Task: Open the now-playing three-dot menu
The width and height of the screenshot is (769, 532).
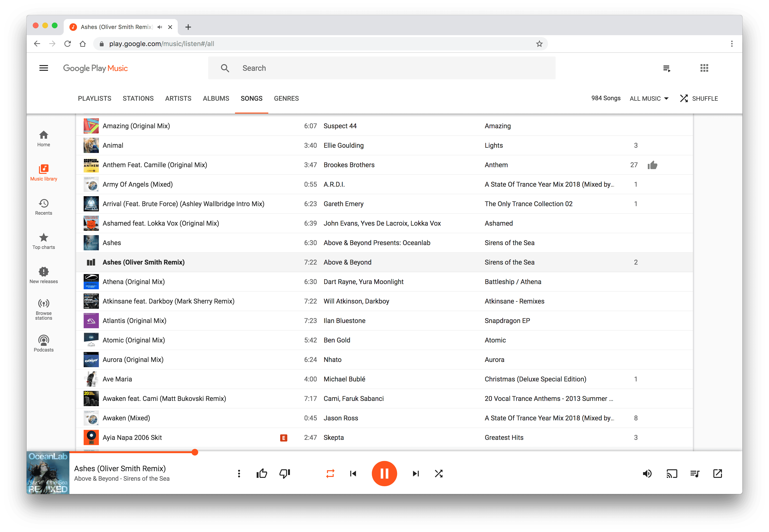Action: point(239,473)
